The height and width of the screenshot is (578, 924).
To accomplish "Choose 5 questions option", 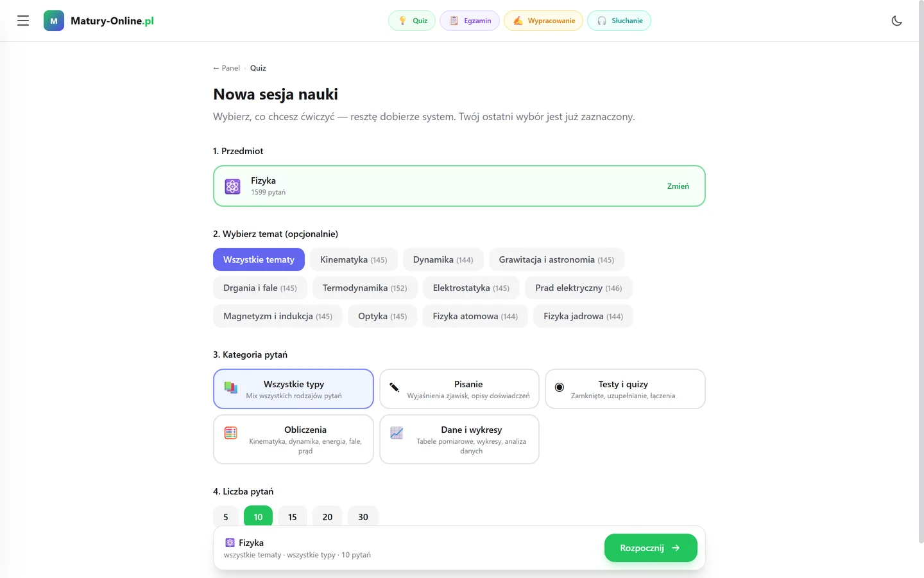I will [226, 516].
